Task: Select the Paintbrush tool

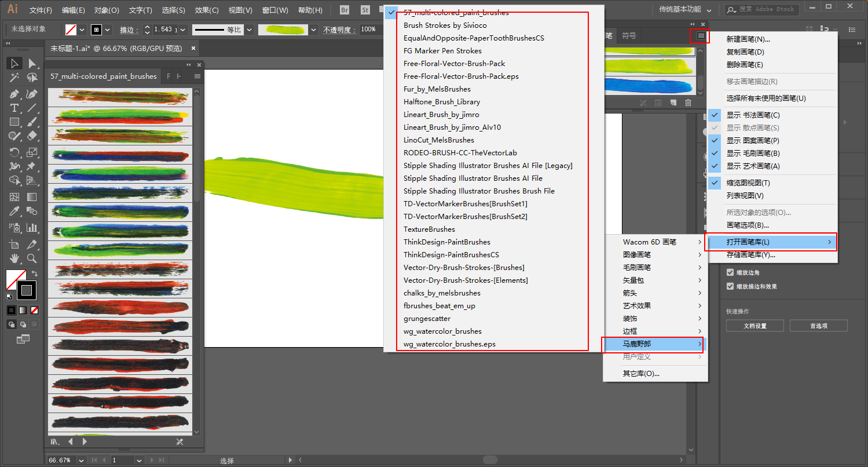Action: (x=32, y=122)
